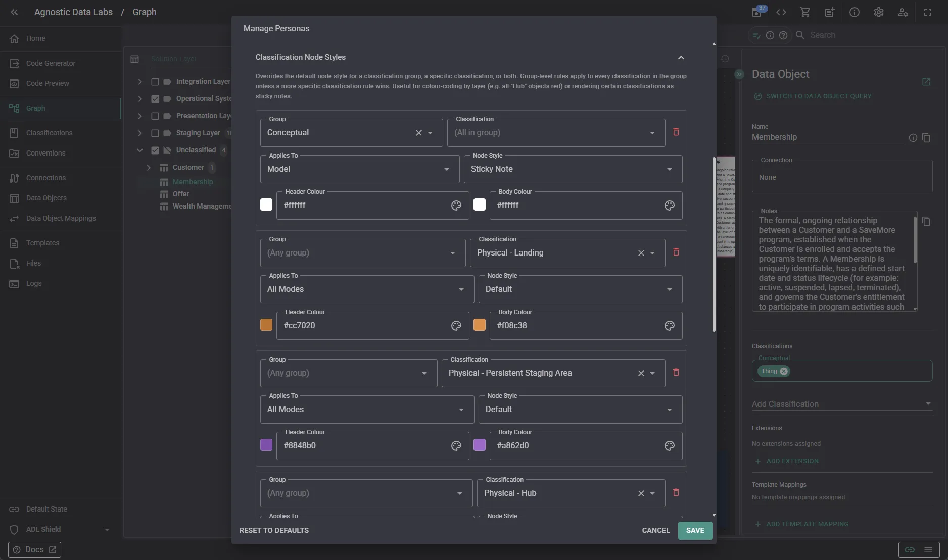Screen dimensions: 948x560
Task: Open palette picker for #8848b0 header colour
Action: click(x=456, y=446)
